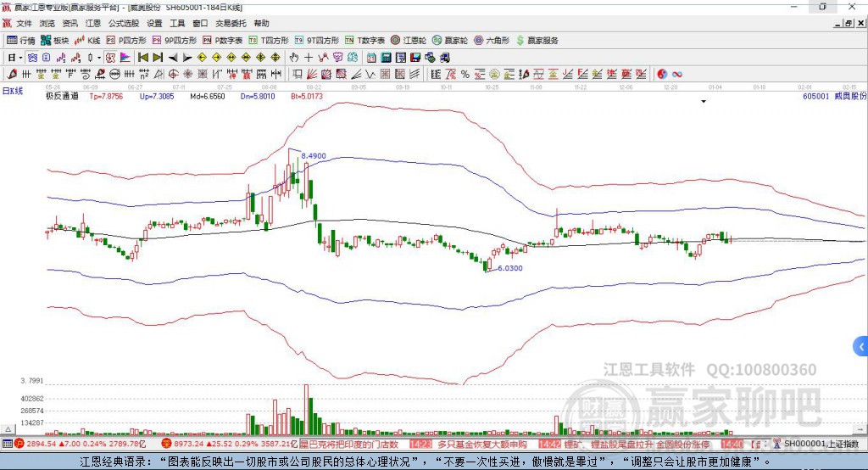Open the P四方形 tool

point(126,41)
